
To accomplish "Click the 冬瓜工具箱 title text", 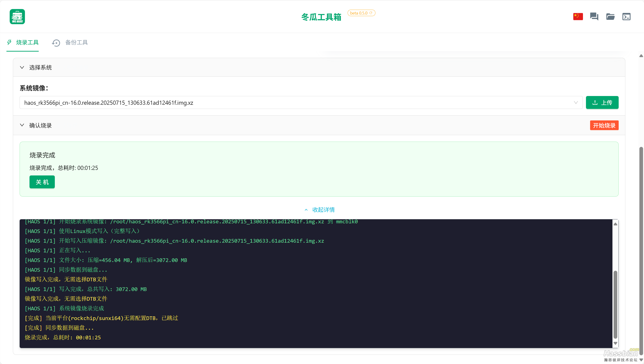I will (x=321, y=17).
